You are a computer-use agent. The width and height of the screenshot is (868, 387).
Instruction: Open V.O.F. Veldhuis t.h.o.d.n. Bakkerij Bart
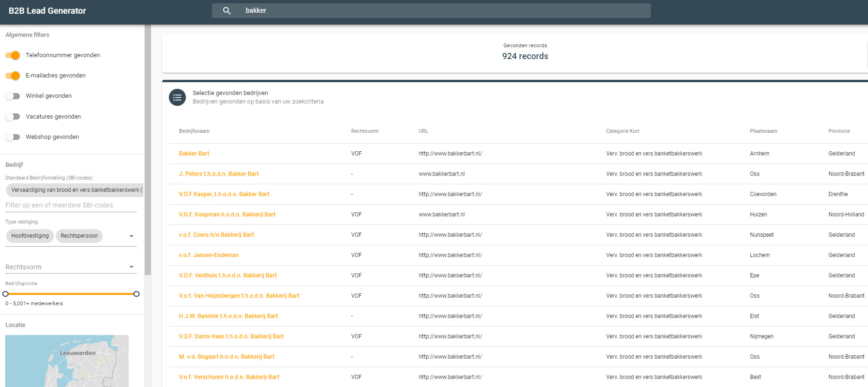point(228,275)
